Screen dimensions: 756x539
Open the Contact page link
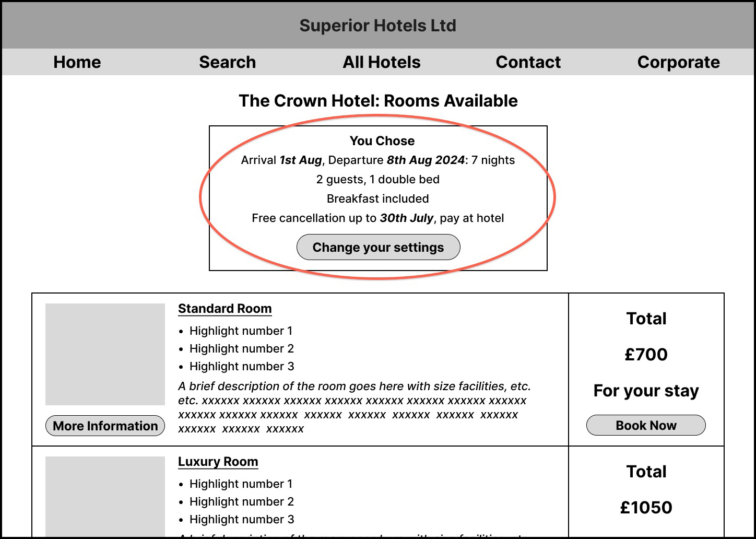(528, 62)
